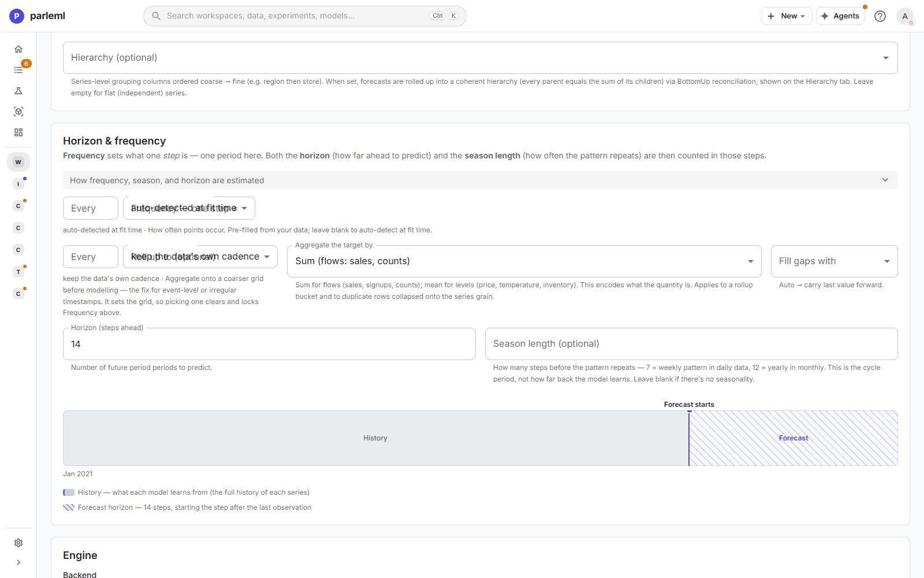The width and height of the screenshot is (924, 578).
Task: Click the parleml logo
Action: 37,16
